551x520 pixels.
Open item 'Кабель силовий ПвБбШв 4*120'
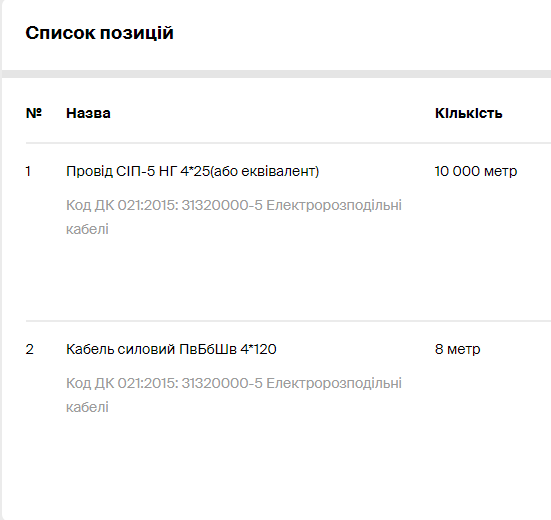(171, 349)
